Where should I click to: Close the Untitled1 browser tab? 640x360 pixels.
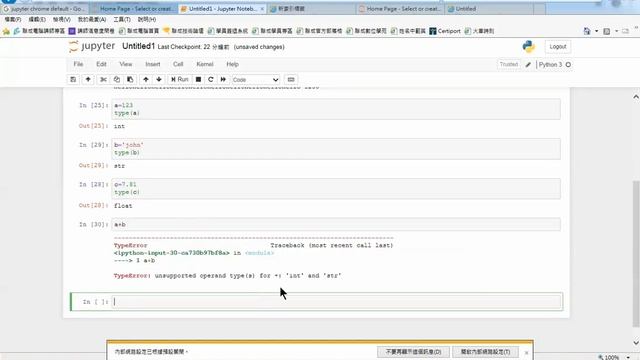point(262,9)
